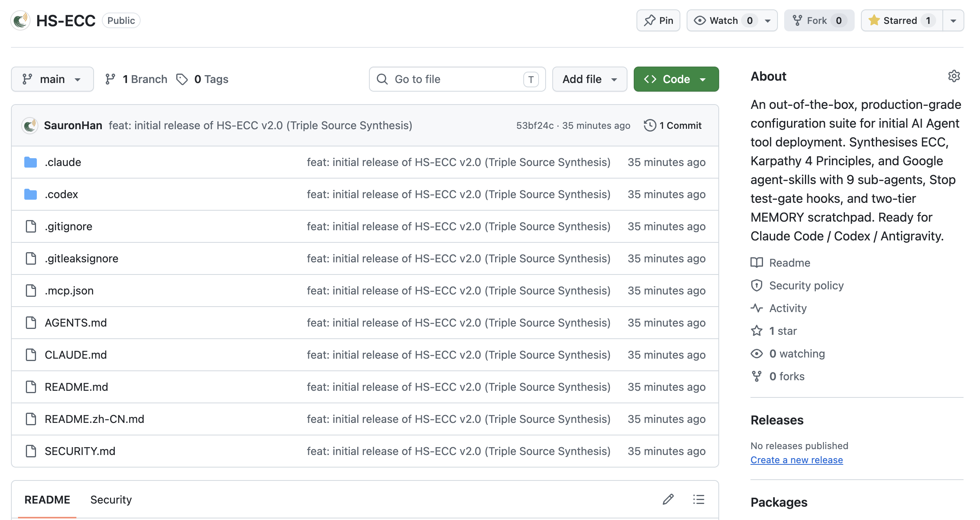Click the book icon beside Readme
Image resolution: width=980 pixels, height=520 pixels.
(x=757, y=263)
